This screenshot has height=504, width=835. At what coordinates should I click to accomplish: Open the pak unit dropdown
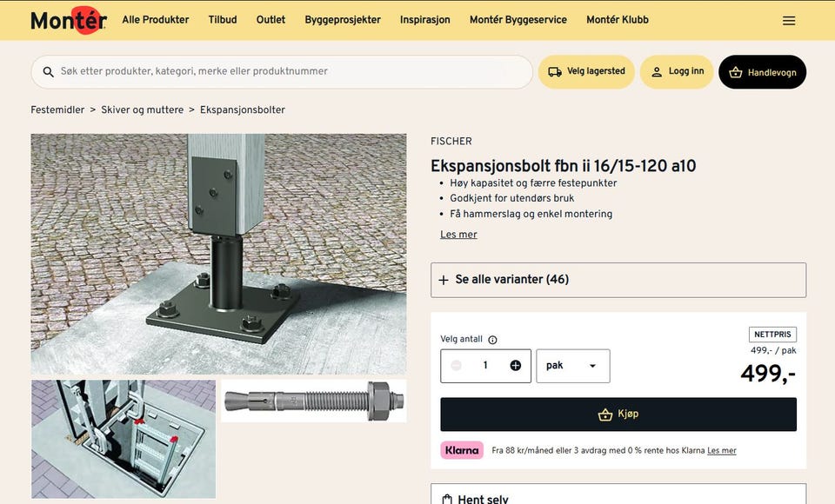(x=573, y=366)
